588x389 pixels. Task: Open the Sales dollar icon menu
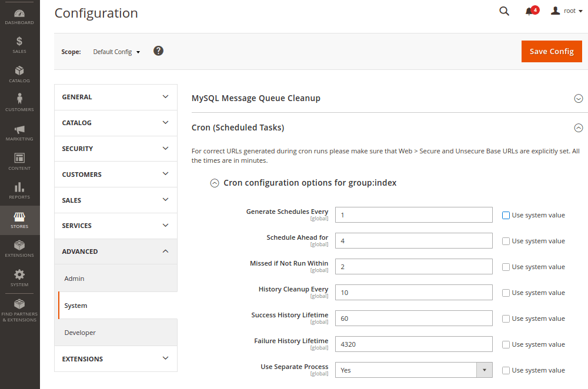tap(19, 45)
